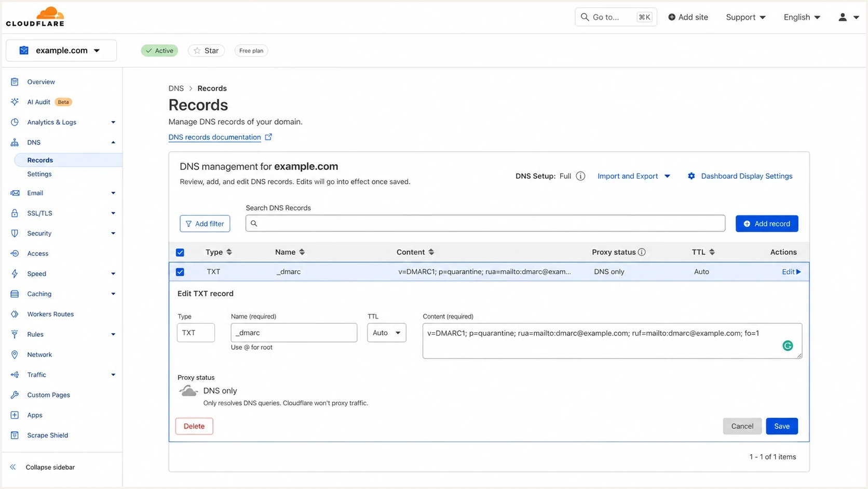Click the Email envelope icon in sidebar
Viewport: 868px width, 489px height.
pyautogui.click(x=15, y=193)
